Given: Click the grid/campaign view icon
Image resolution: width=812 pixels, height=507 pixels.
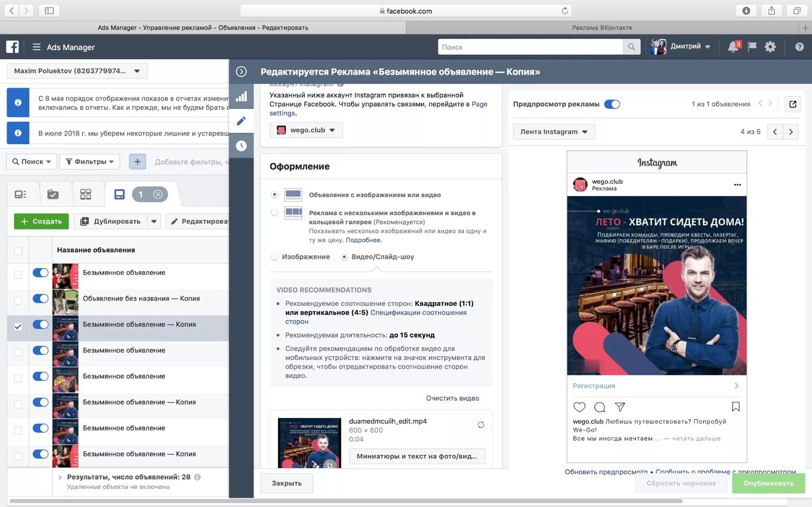Looking at the screenshot, I should coord(86,193).
